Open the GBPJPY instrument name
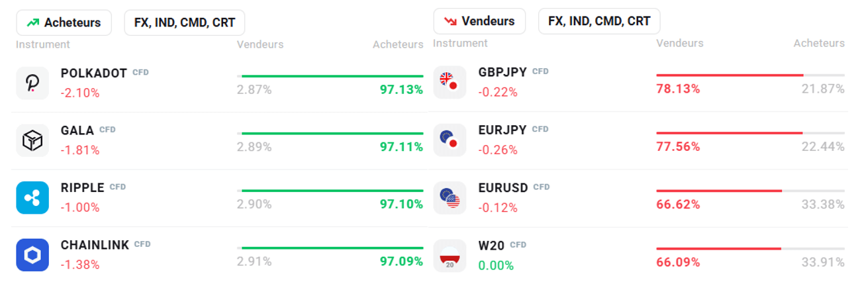The height and width of the screenshot is (286, 868). click(503, 72)
